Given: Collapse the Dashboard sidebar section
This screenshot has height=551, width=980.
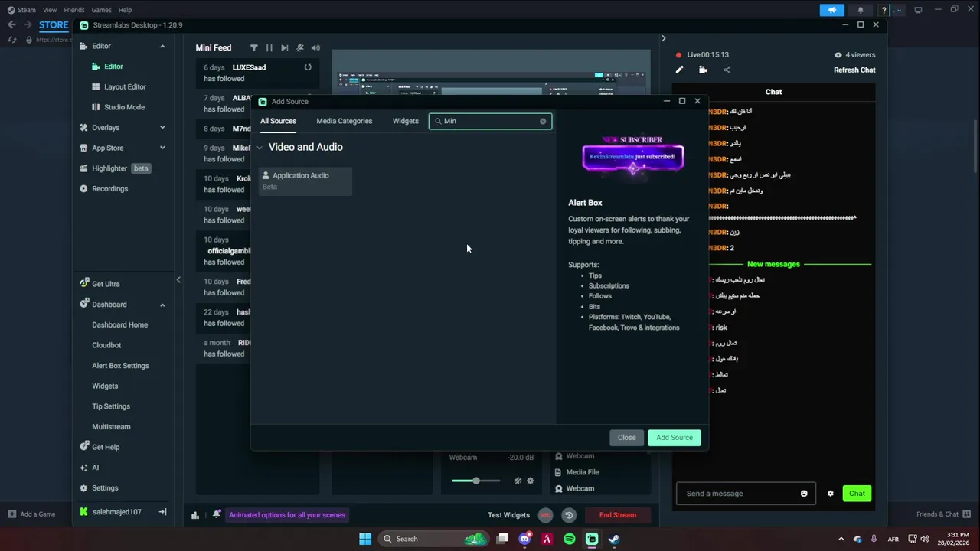Looking at the screenshot, I should (x=162, y=305).
